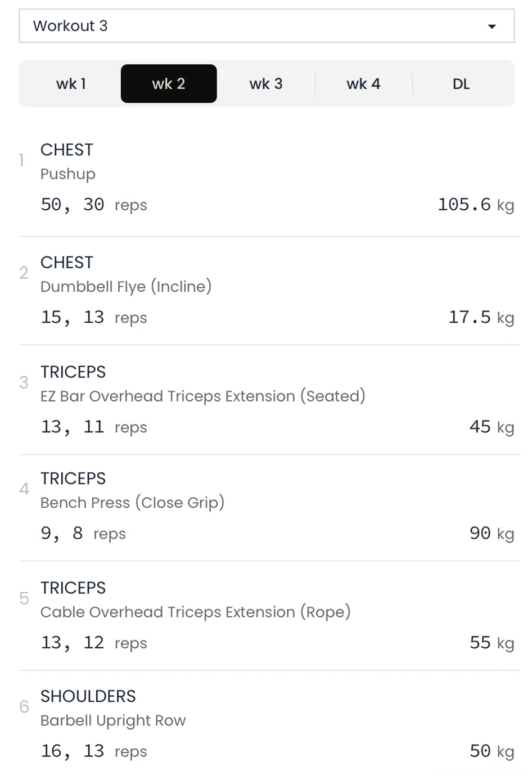
Task: Select the Barbell Upright Row exercise
Action: point(113,720)
